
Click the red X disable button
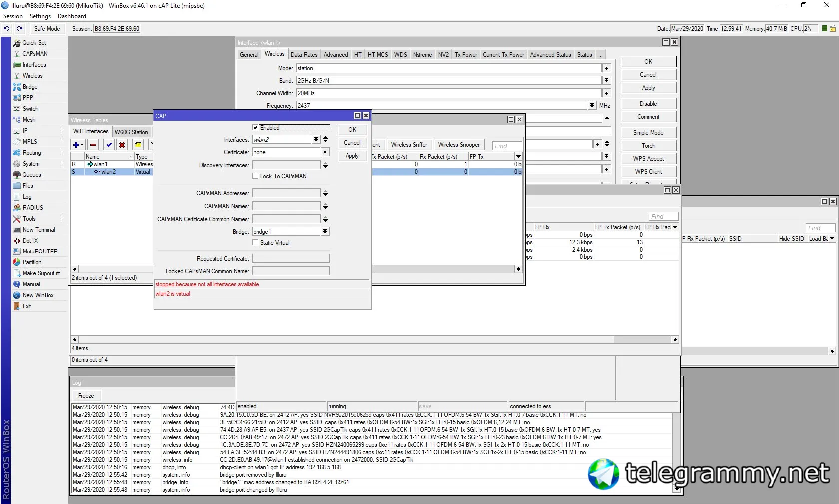tap(122, 145)
